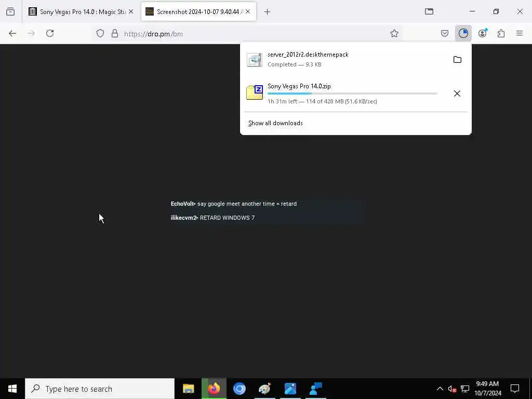Open the Photos app in taskbar
This screenshot has height=399, width=532.
pos(290,389)
